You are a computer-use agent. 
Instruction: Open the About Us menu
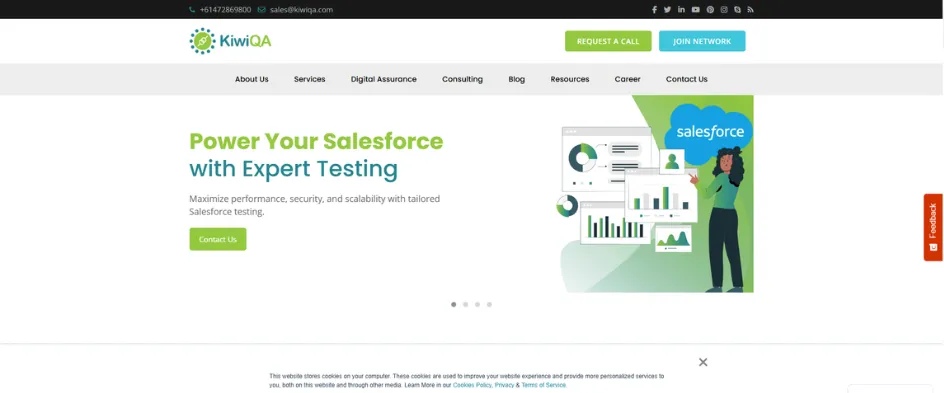252,79
